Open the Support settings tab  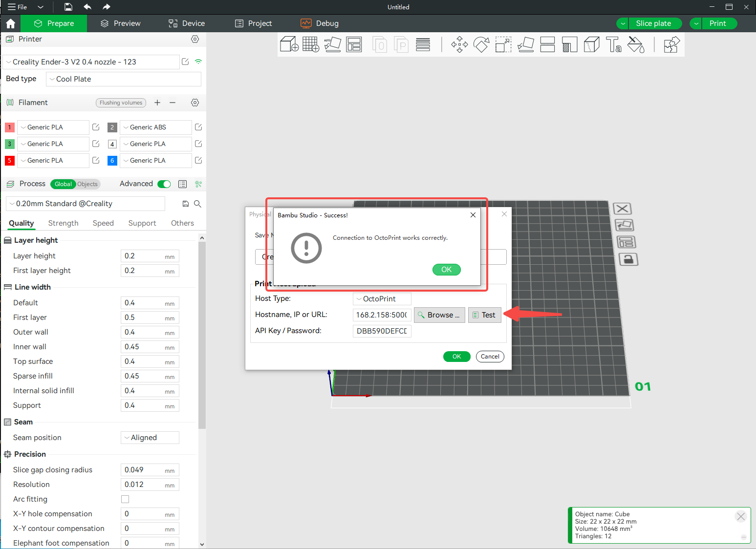(x=142, y=223)
